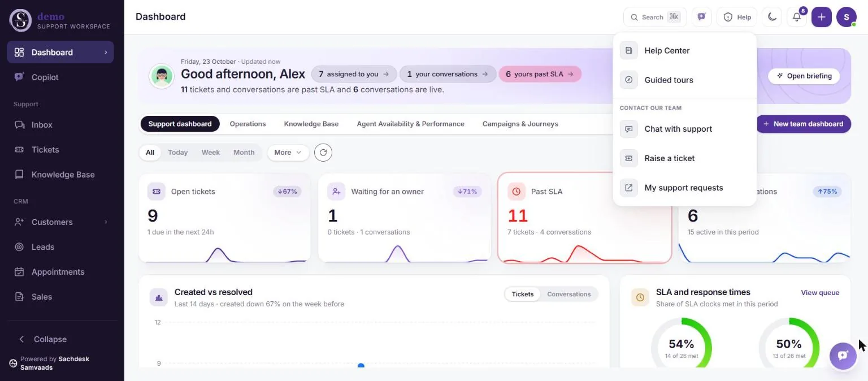
Task: Click the Search field in top bar
Action: click(655, 17)
